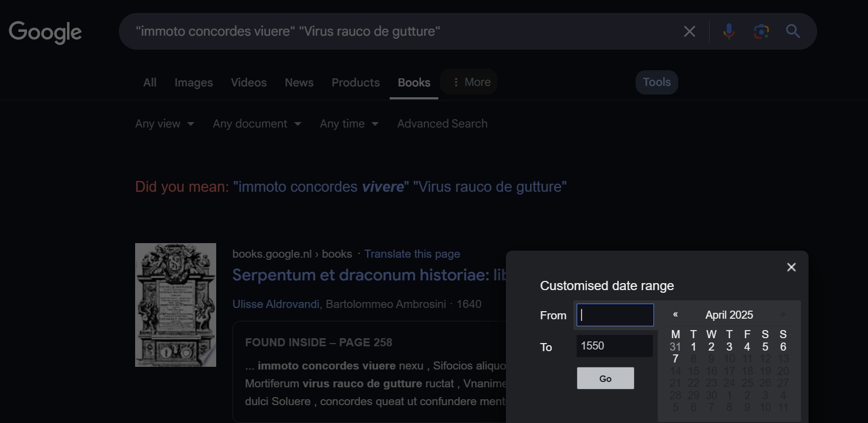Go to previous month in calendar
Viewport: 868px width, 423px height.
click(675, 314)
